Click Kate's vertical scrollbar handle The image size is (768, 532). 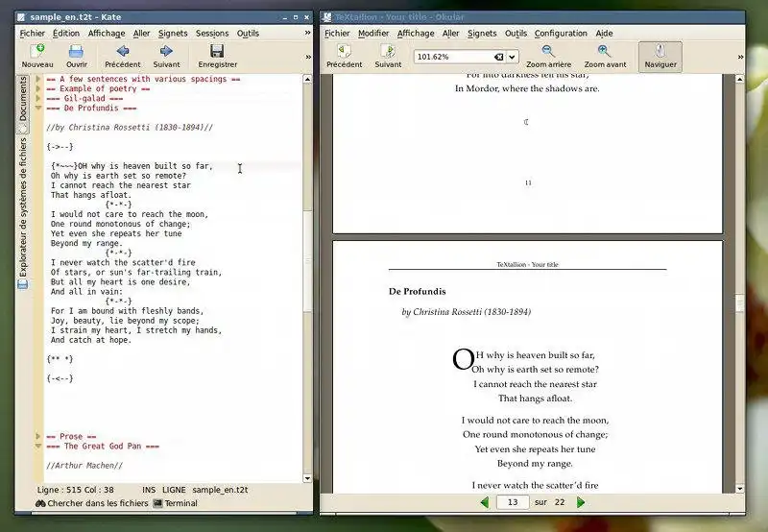(307, 260)
